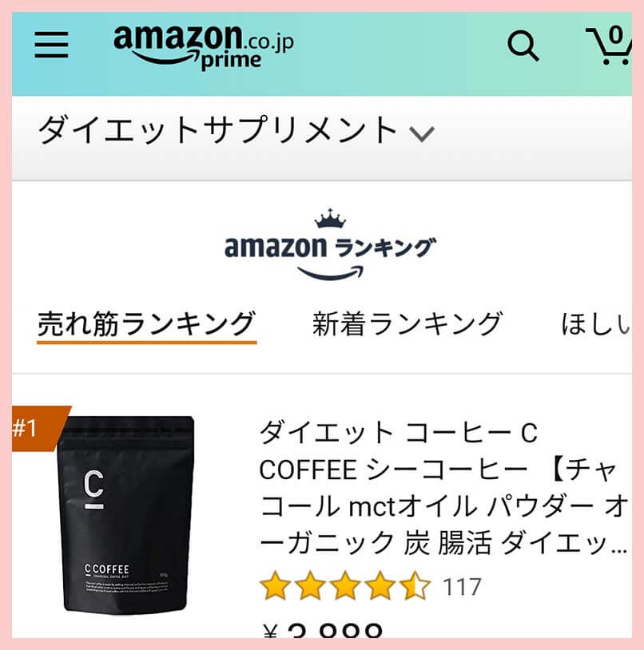This screenshot has height=650, width=644.
Task: Select the 売れ筋ランキング tab
Action: tap(146, 324)
